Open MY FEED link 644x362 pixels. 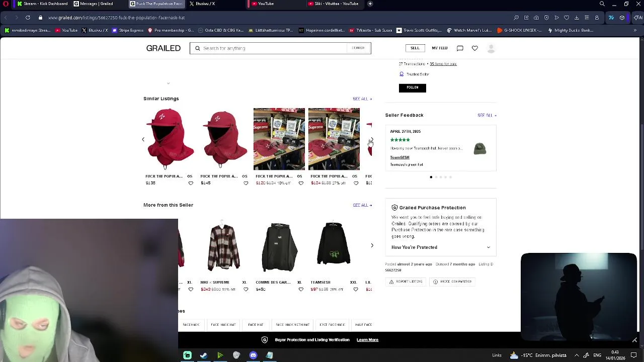pos(439,48)
